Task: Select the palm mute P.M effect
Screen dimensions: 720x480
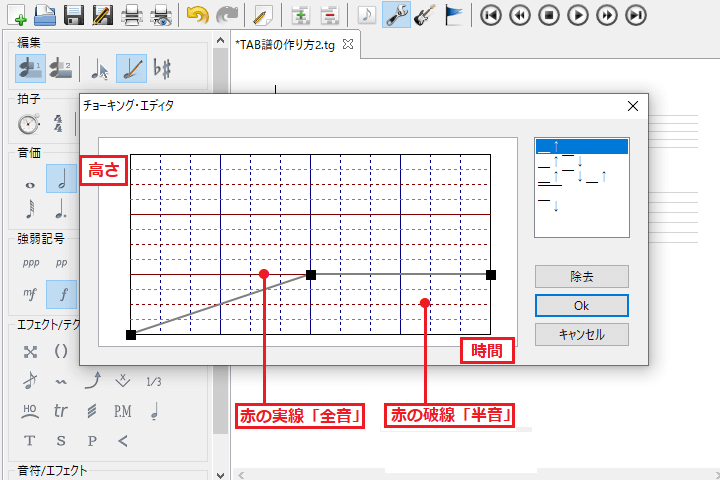Action: pyautogui.click(x=122, y=410)
